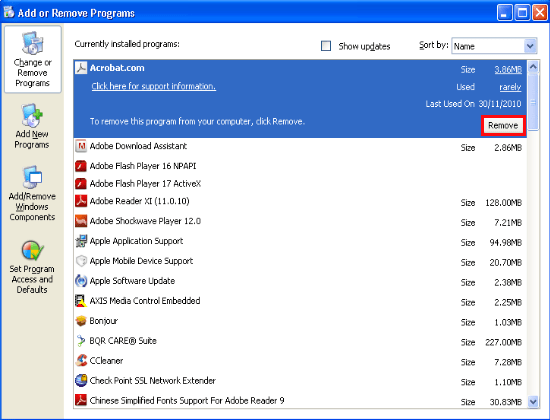Toggle the Show updates checkbox
This screenshot has height=420, width=550.
pos(326,46)
